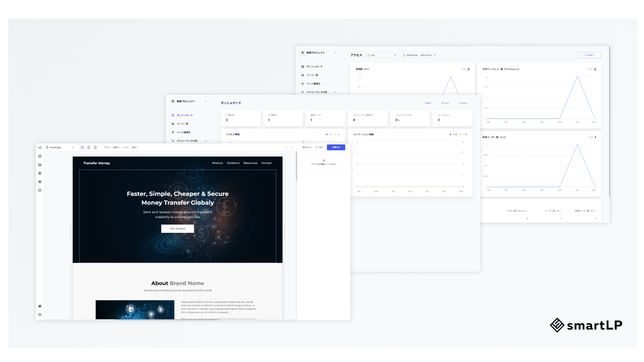Open ダッシュボード in the dashboard sidebar
Image resolution: width=644 pixels, height=362 pixels.
click(x=184, y=115)
